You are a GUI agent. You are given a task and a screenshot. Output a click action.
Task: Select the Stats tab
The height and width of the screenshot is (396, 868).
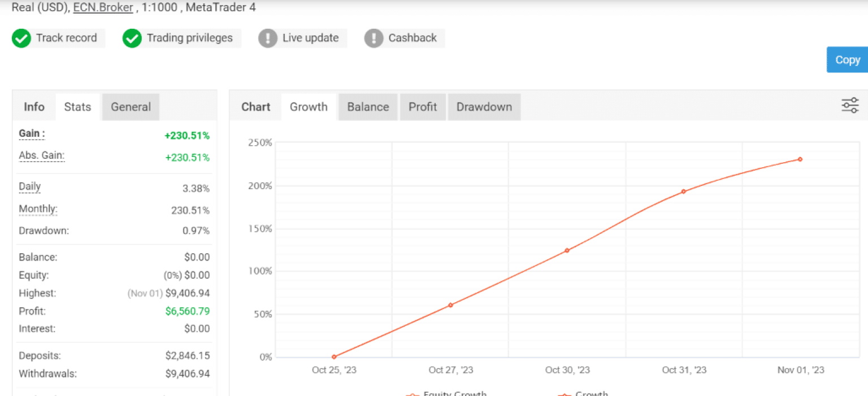(x=77, y=107)
